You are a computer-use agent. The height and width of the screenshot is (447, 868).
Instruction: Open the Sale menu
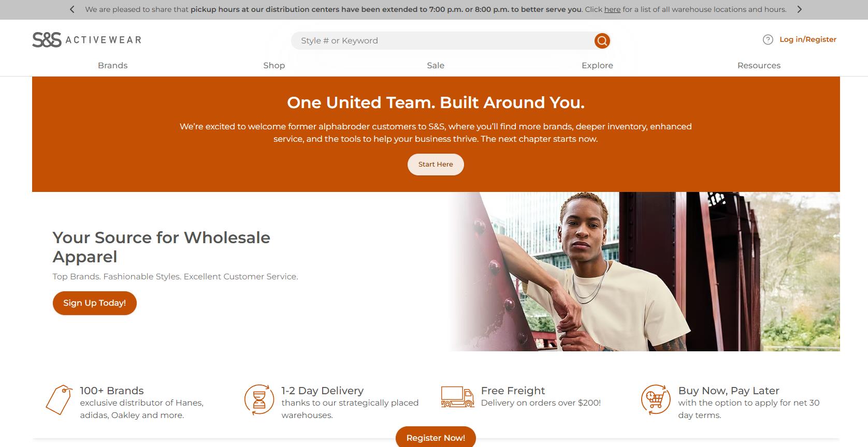(436, 65)
